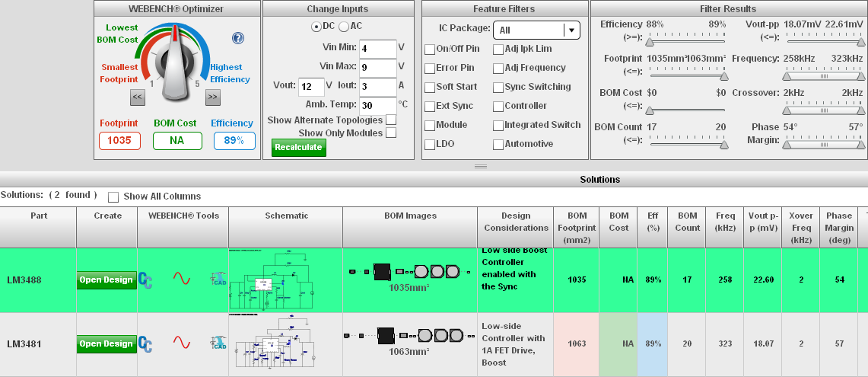Toggle Show All Columns checkbox
The image size is (868, 377).
tap(113, 196)
